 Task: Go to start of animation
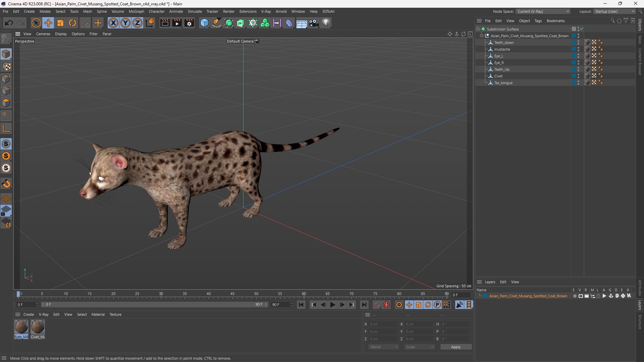pyautogui.click(x=301, y=305)
